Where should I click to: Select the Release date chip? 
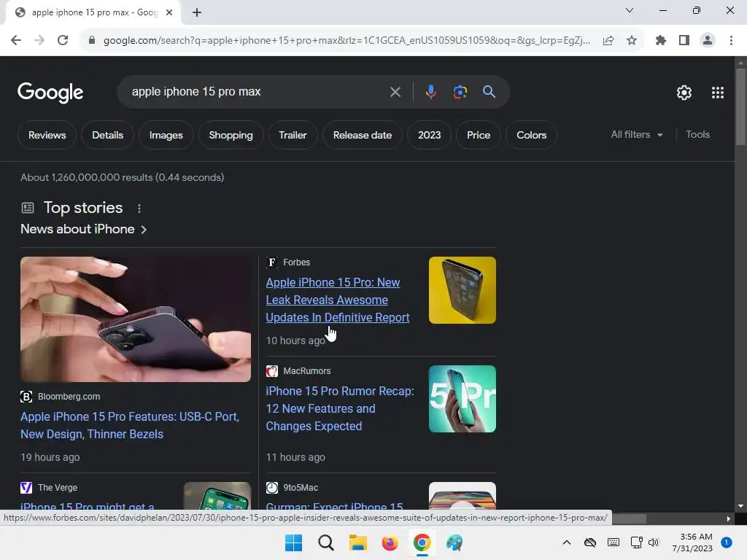coord(362,135)
